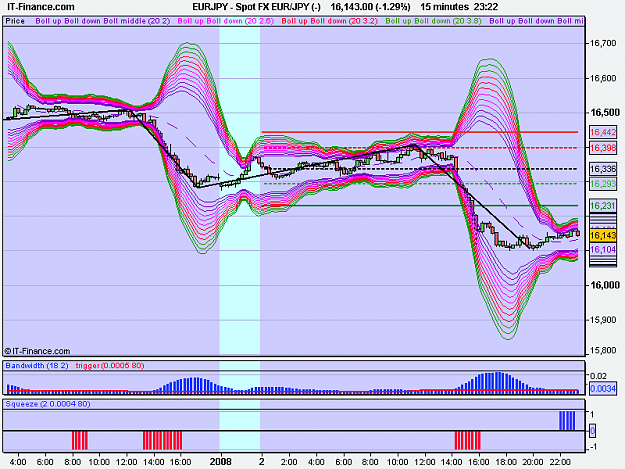Click the 0.02 bandwidth scale value
The height and width of the screenshot is (469, 625).
[x=598, y=376]
